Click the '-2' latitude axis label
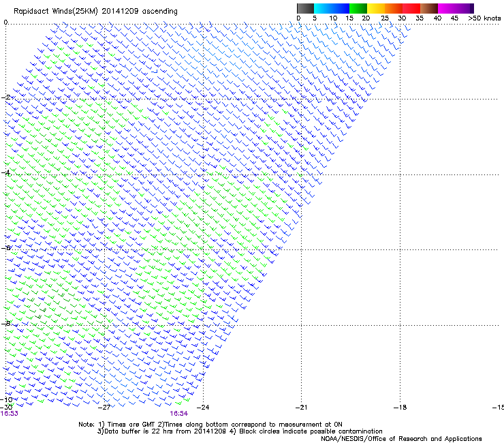This screenshot has width=504, height=443. pos(6,97)
